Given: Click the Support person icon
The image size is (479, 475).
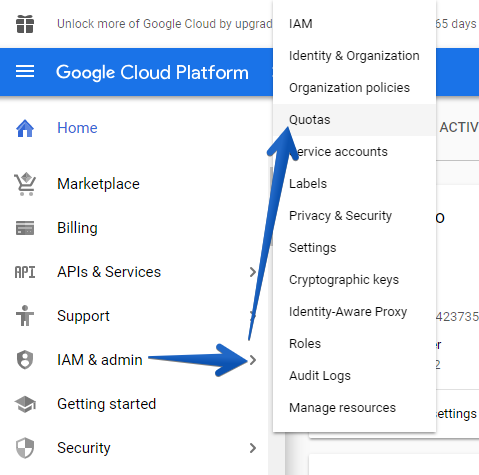Looking at the screenshot, I should 25,316.
